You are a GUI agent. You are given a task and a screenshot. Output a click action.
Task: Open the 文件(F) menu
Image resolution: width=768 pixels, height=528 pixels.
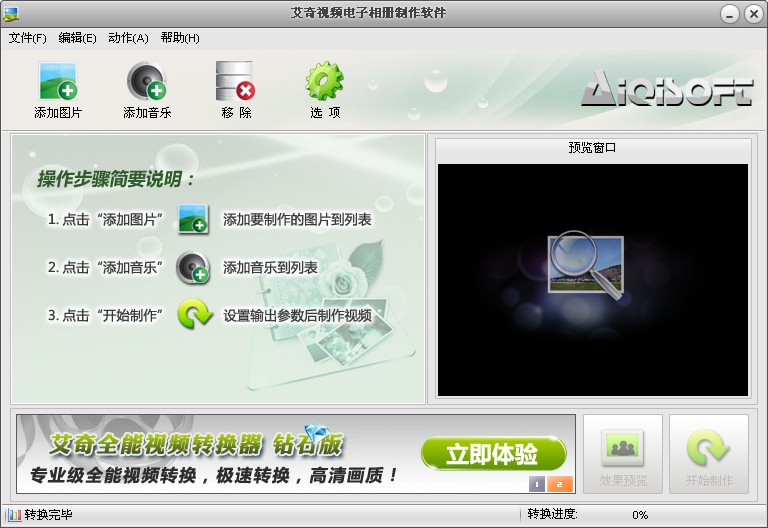pos(27,38)
